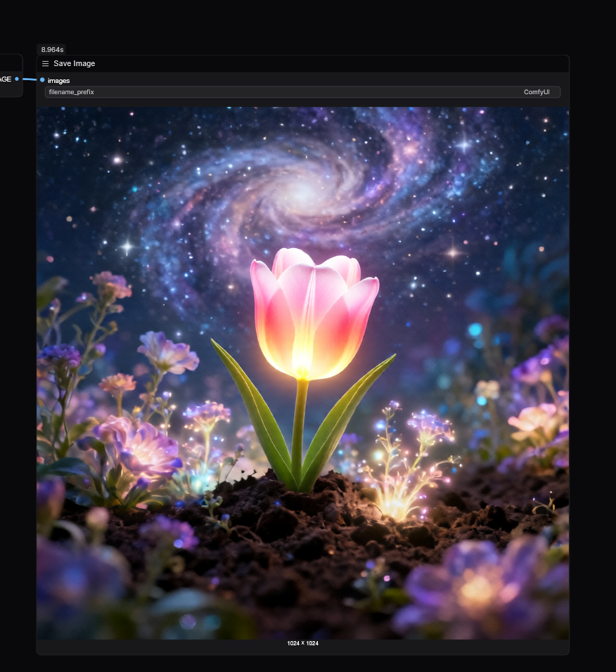616x672 pixels.
Task: Click the blue wire connecting the nodes
Action: coord(30,80)
